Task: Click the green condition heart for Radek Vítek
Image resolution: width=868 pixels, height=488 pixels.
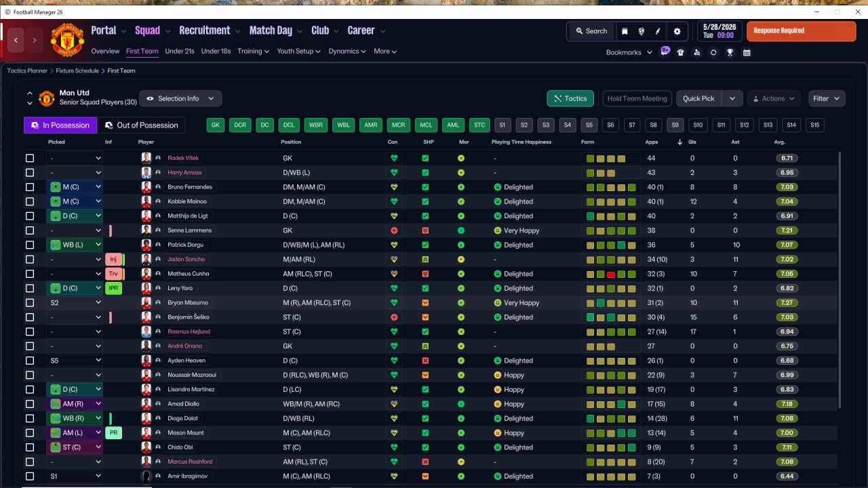Action: coord(393,158)
